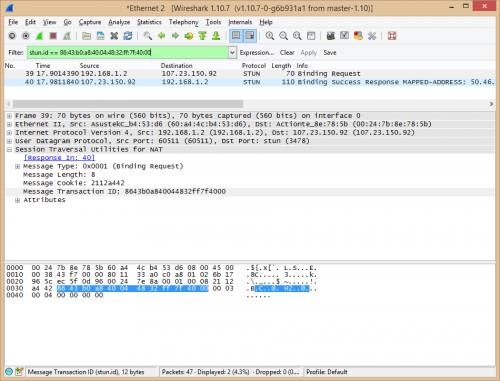Select packet 39 Binding Request row
The width and height of the screenshot is (500, 381).
250,74
